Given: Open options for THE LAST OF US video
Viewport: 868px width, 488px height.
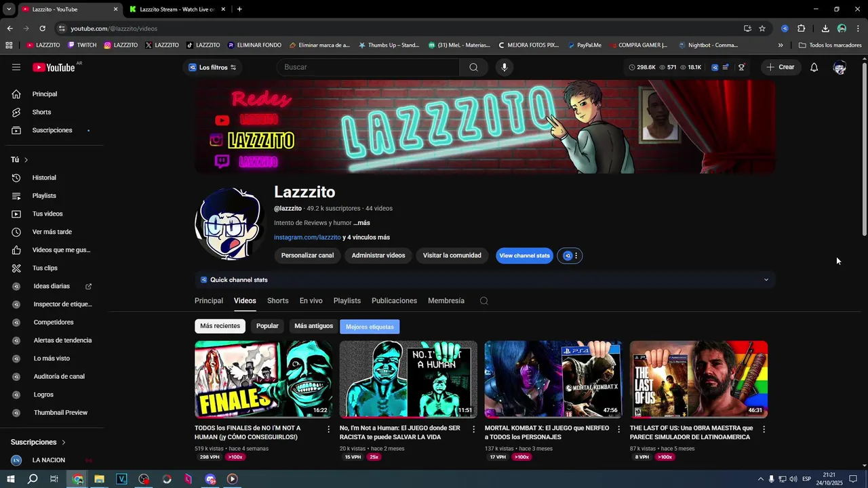Looking at the screenshot, I should (764, 429).
